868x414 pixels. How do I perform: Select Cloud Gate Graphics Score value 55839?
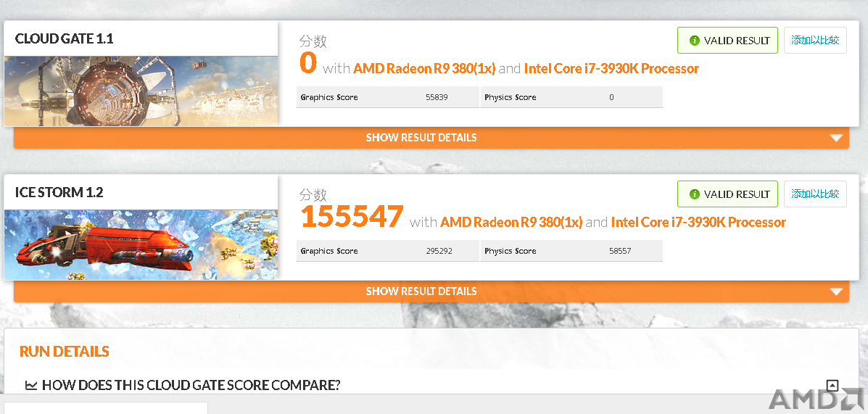pos(437,97)
